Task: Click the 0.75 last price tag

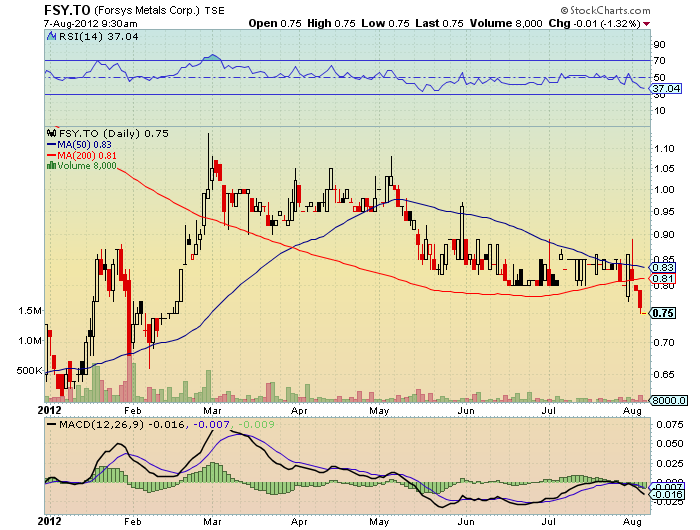Action: coord(662,313)
